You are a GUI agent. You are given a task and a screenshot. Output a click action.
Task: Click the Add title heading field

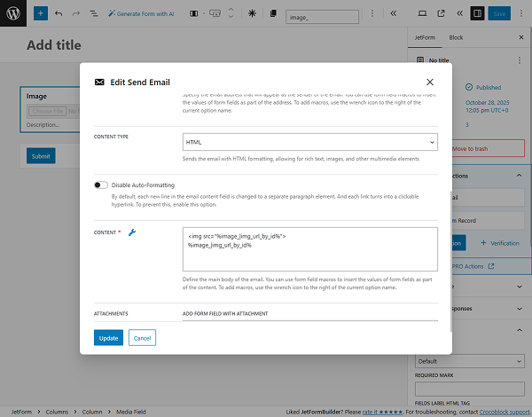[53, 45]
